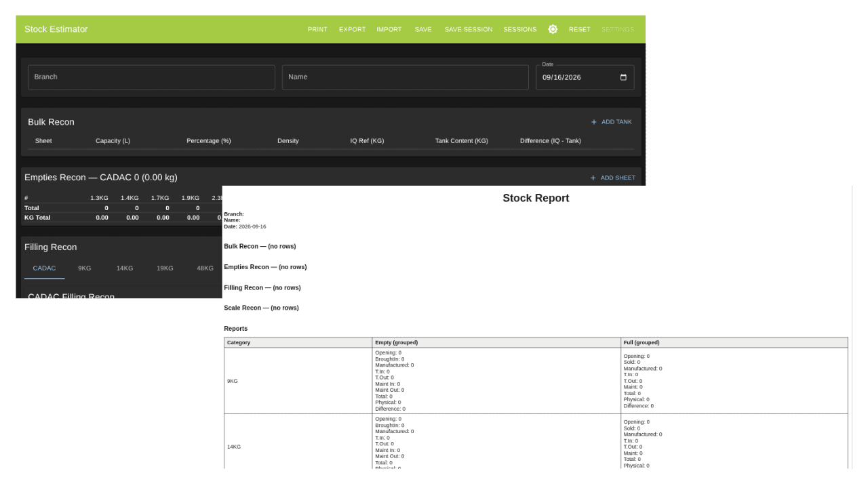868x488 pixels.
Task: Click the Date field showing 09/16/2026
Action: click(x=585, y=77)
